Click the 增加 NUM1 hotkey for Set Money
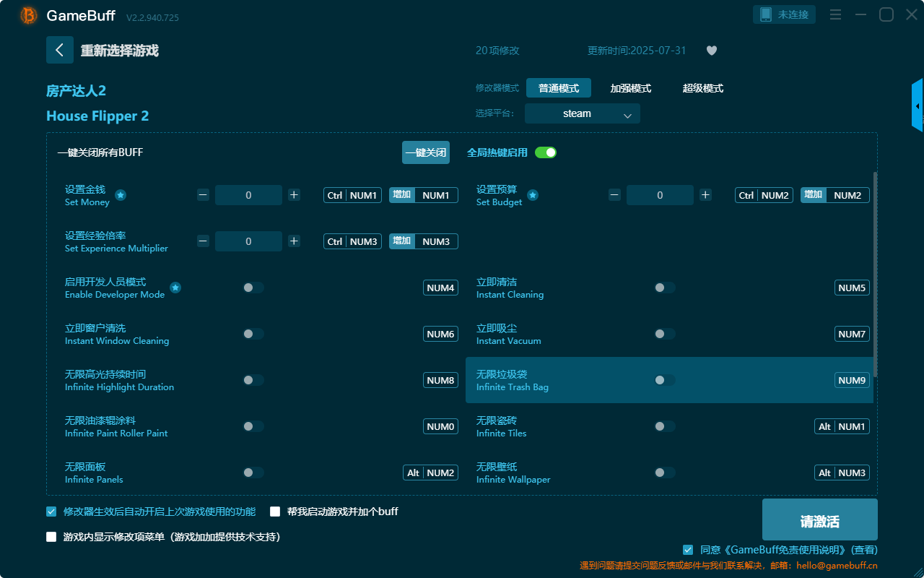This screenshot has height=578, width=924. coord(424,195)
